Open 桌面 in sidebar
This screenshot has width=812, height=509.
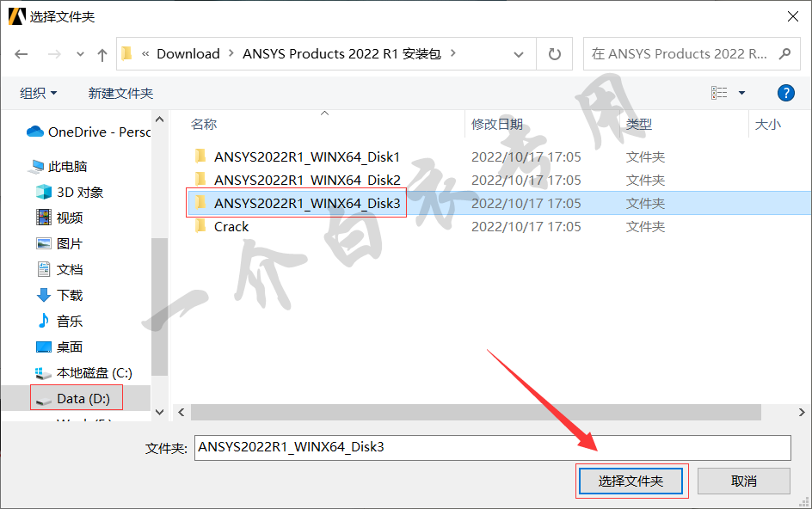pyautogui.click(x=59, y=346)
